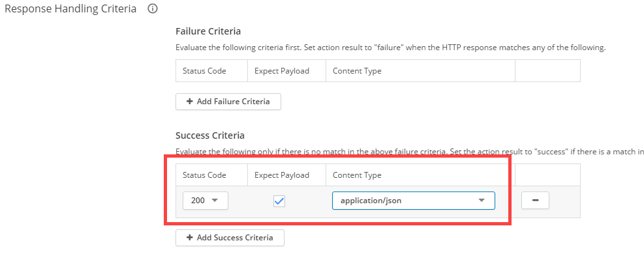Uncheck the Expect Payload checkbox
This screenshot has width=644, height=269.
click(279, 201)
